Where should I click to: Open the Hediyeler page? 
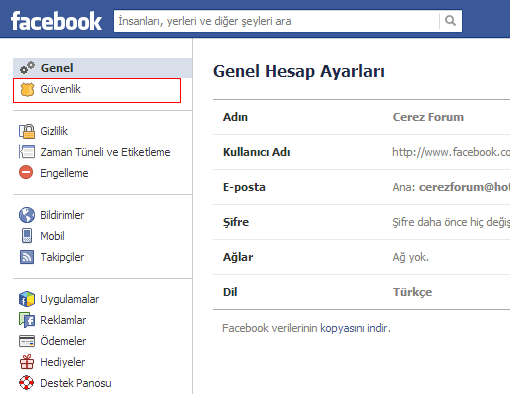click(63, 362)
